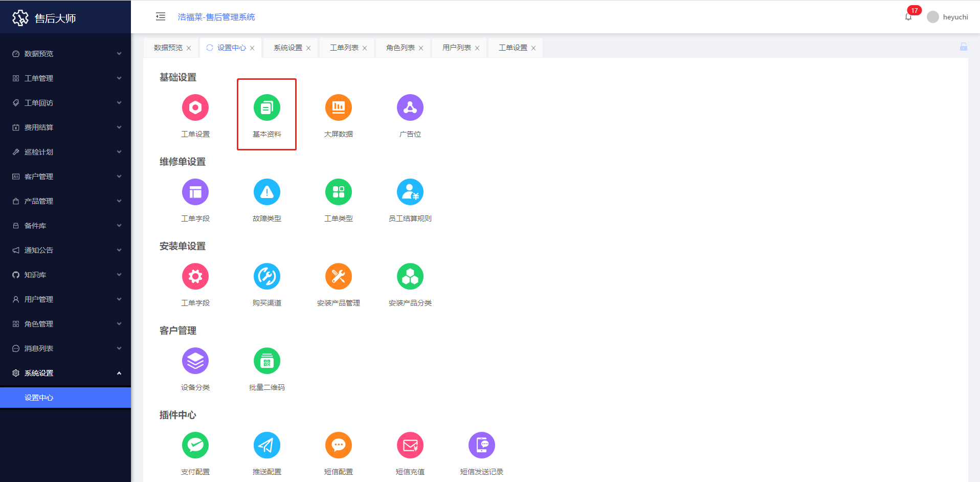Image resolution: width=980 pixels, height=482 pixels.
Task: Click the 短信充值 envelope icon
Action: [x=410, y=445]
